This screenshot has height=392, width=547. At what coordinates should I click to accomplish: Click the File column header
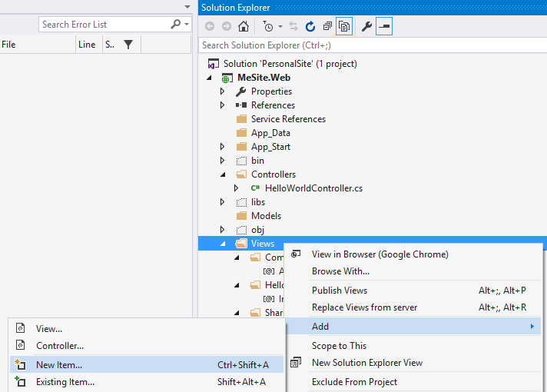pos(38,45)
